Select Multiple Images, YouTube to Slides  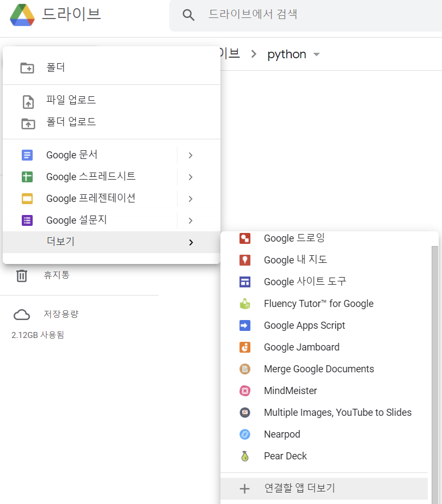click(x=324, y=413)
